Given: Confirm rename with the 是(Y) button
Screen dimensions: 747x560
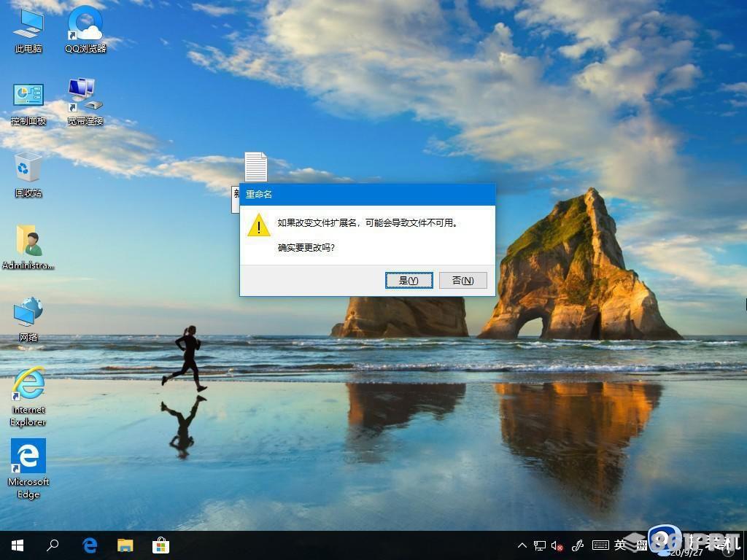Looking at the screenshot, I should coord(409,280).
